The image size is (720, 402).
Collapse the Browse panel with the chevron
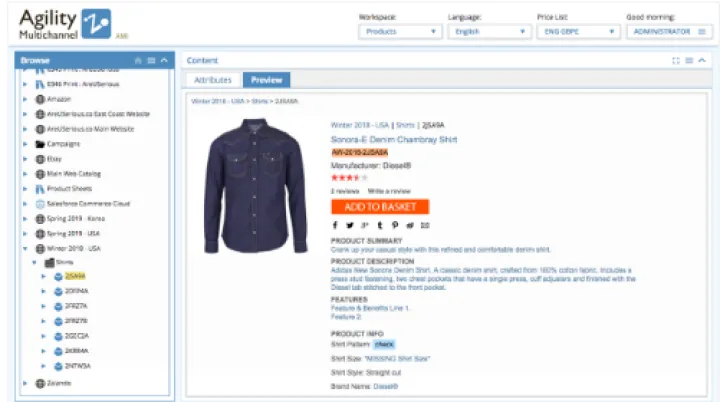tap(163, 61)
